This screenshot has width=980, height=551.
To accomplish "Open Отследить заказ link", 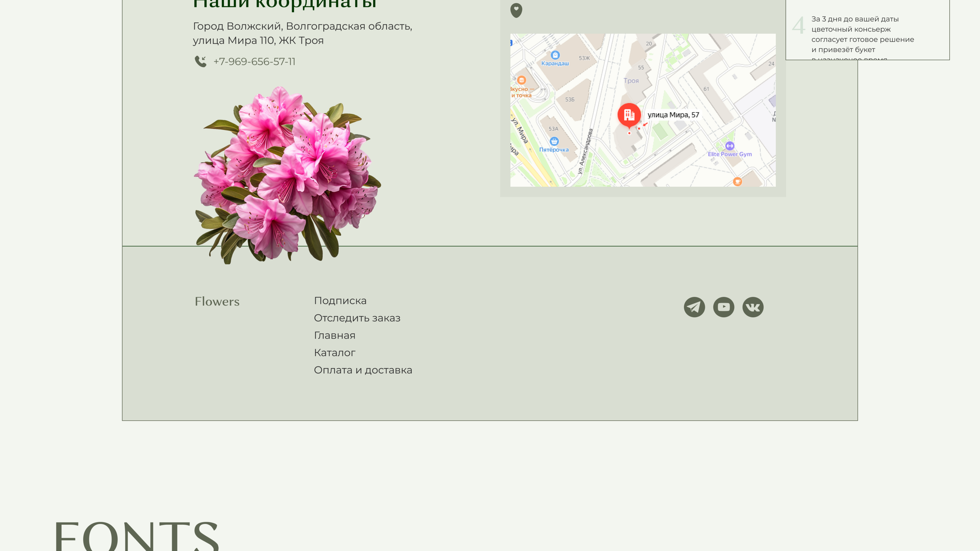I will click(x=357, y=318).
